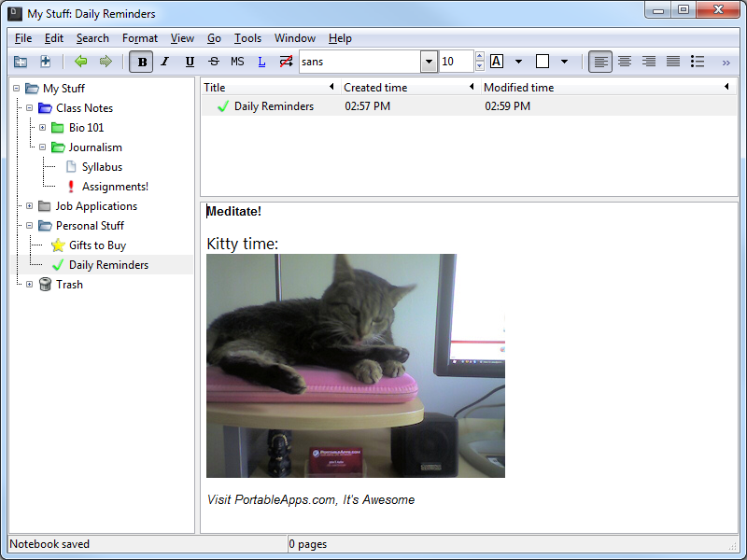The height and width of the screenshot is (560, 747).
Task: Click the New Folder toolbar icon
Action: pos(21,62)
